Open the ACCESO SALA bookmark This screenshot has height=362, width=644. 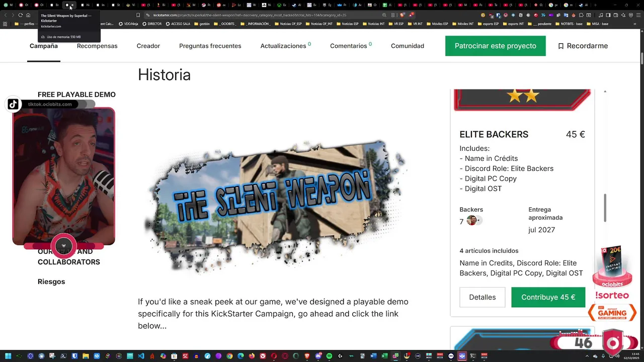point(178,24)
